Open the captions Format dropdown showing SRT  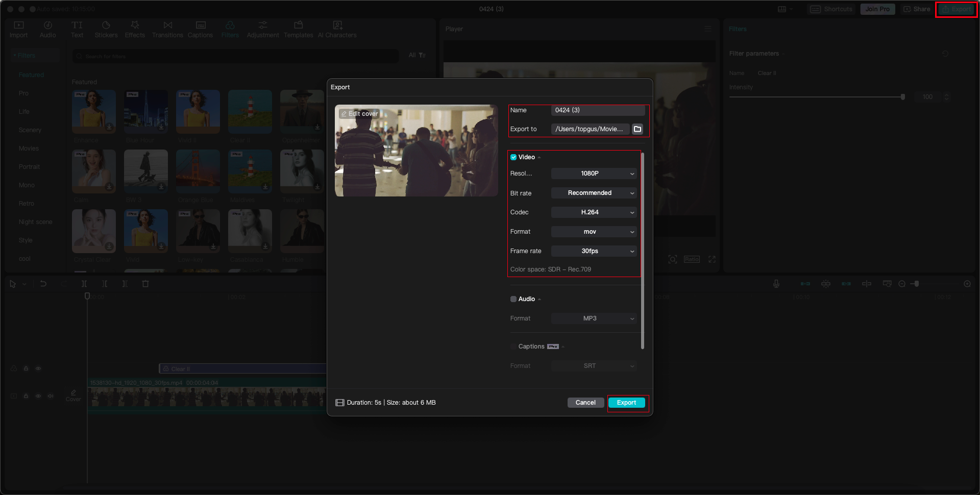pos(594,366)
